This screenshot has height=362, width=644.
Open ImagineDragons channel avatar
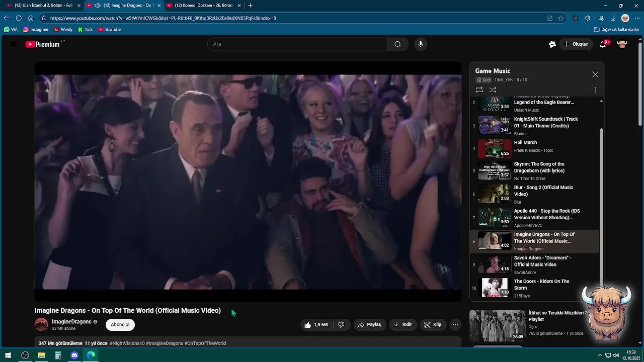point(41,325)
